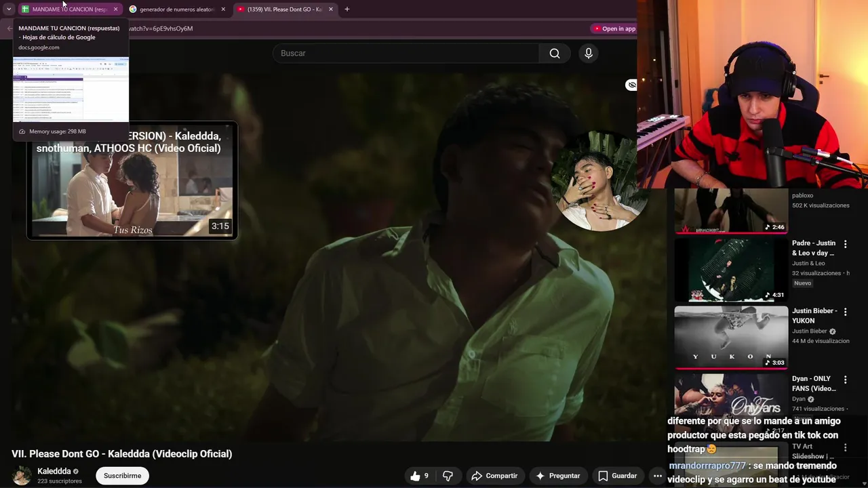Close the generador de numeros tab
Viewport: 868px width, 488px height.
(x=223, y=9)
